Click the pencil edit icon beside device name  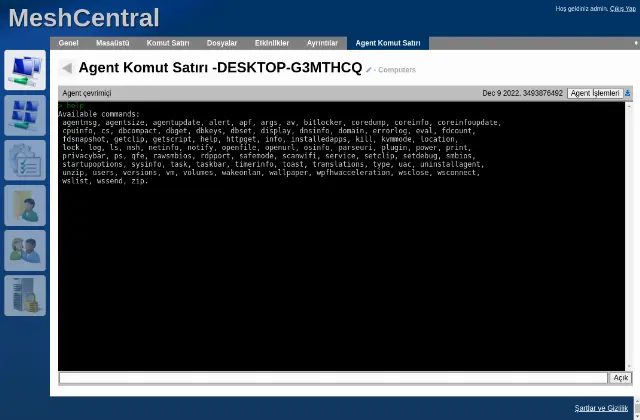click(x=369, y=70)
